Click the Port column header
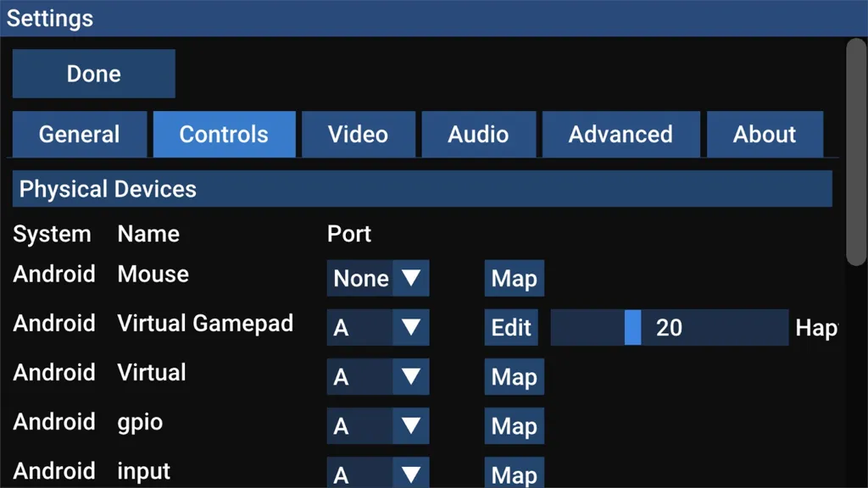The width and height of the screenshot is (868, 488). 349,234
